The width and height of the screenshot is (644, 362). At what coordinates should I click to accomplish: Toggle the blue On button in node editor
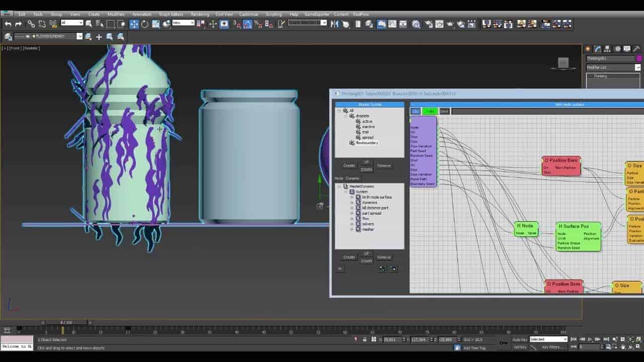coord(416,111)
